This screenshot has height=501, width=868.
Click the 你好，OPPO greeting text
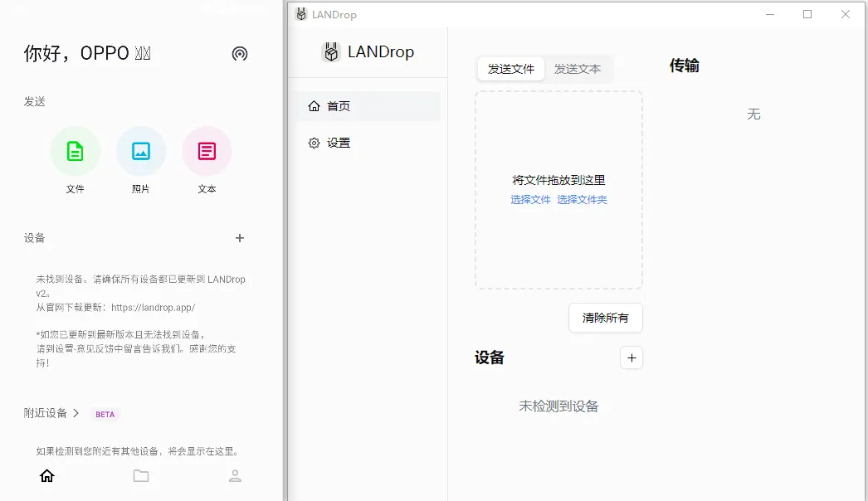pyautogui.click(x=87, y=53)
